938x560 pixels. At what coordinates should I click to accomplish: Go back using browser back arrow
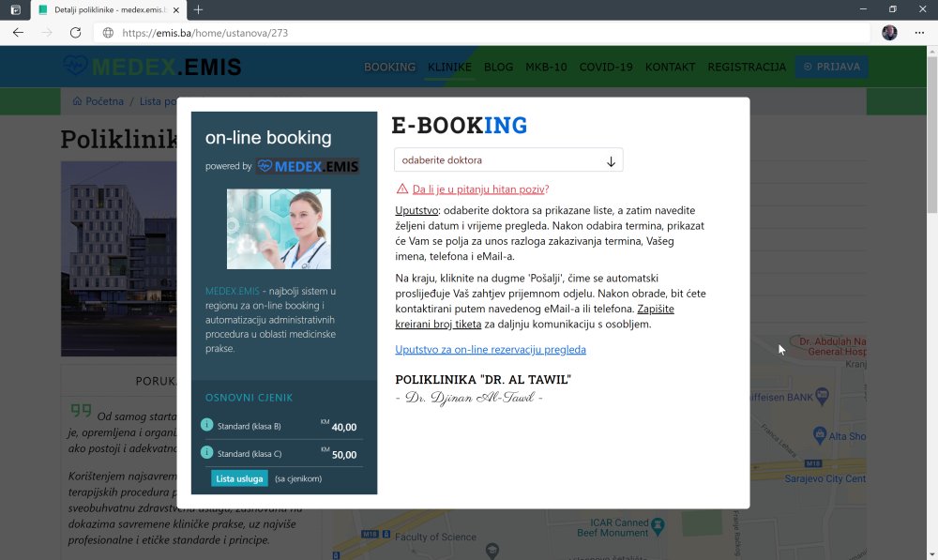click(x=18, y=33)
